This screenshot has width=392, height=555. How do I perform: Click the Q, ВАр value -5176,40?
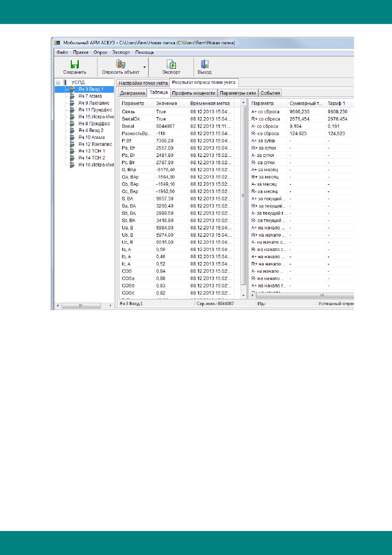tap(165, 170)
